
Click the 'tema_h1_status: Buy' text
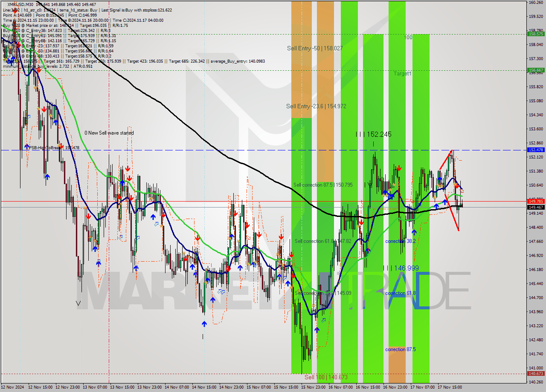(78, 10)
